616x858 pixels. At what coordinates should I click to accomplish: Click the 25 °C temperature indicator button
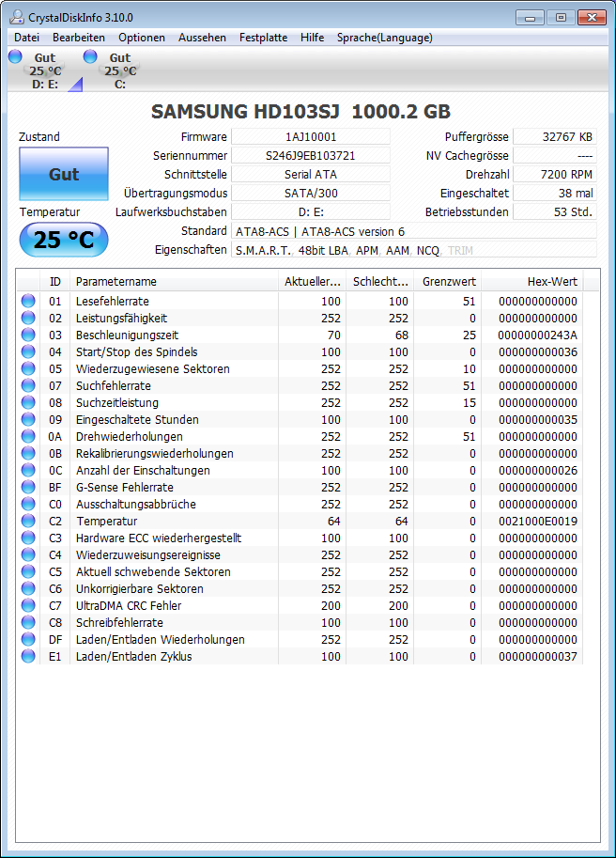64,240
